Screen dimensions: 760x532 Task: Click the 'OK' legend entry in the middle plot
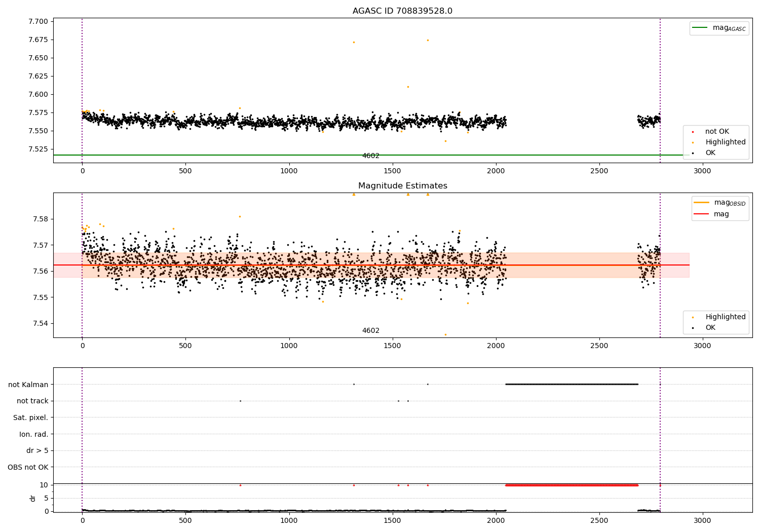[x=704, y=327]
